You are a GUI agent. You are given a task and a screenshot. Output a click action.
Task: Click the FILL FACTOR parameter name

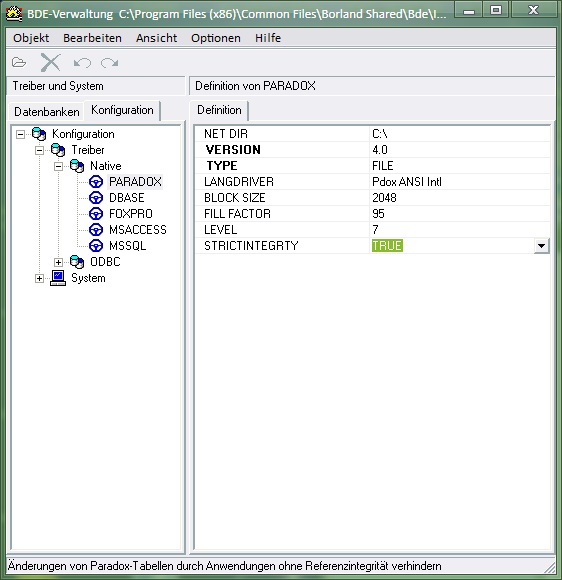[x=237, y=214]
